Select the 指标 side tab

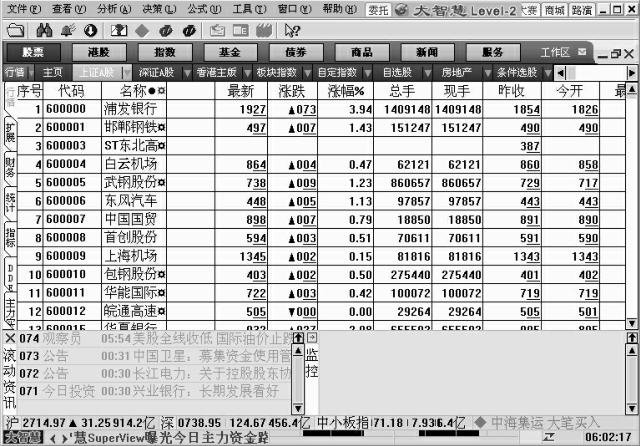click(10, 238)
